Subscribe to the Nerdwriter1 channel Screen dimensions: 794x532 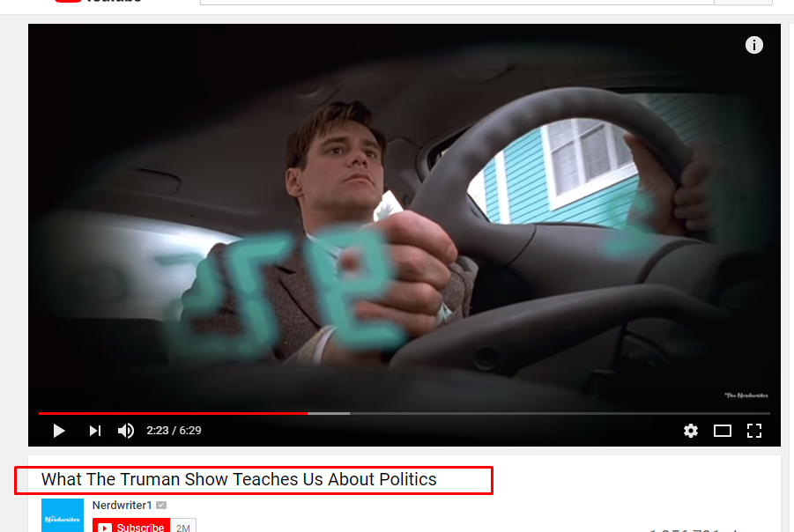click(x=131, y=527)
